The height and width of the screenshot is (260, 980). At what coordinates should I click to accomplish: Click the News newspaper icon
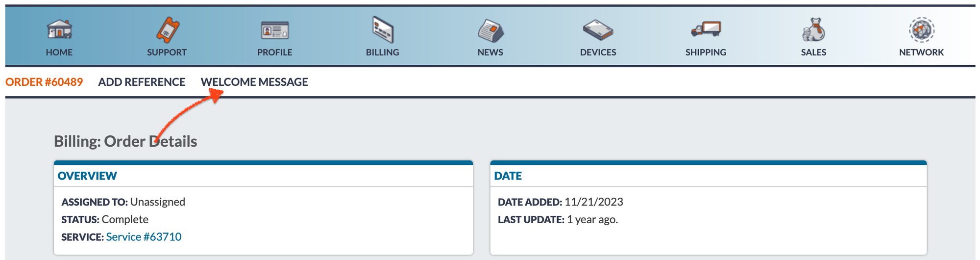point(490,30)
